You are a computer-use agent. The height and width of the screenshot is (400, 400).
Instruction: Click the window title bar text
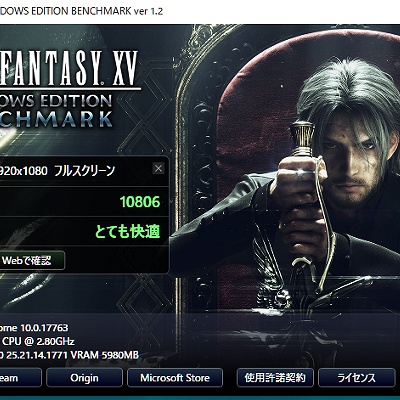pyautogui.click(x=81, y=11)
